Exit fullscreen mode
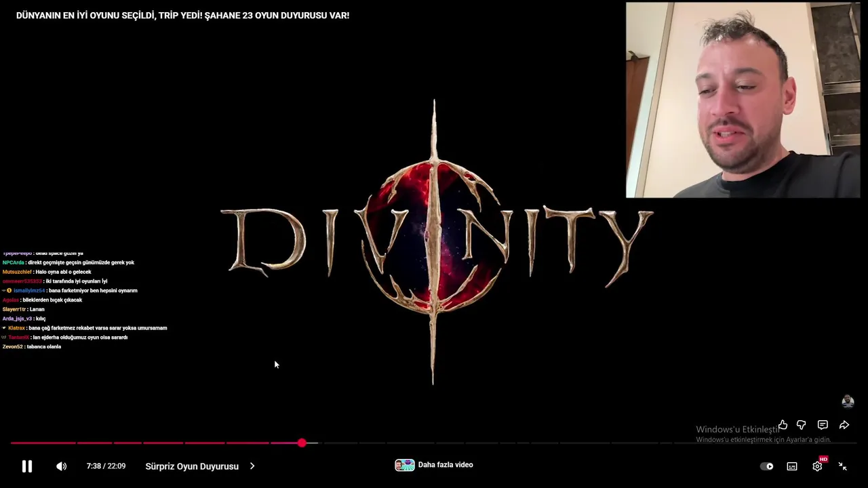 842,466
